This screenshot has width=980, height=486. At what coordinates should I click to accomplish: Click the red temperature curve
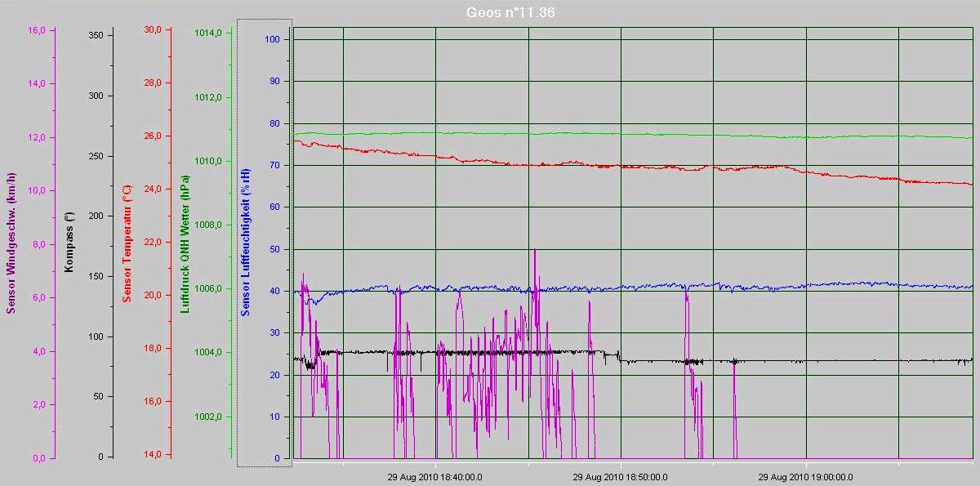tap(572, 163)
